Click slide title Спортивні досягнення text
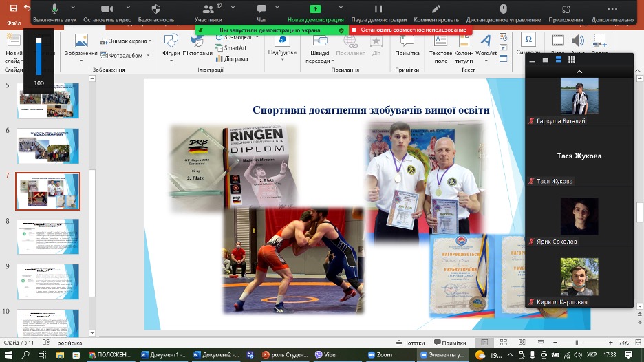The image size is (644, 362). [x=370, y=110]
